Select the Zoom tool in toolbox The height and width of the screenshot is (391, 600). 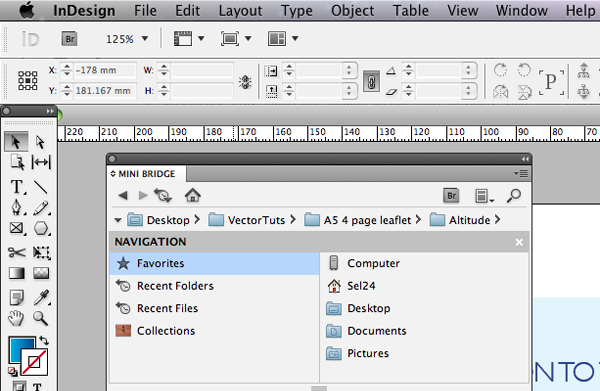(x=40, y=318)
